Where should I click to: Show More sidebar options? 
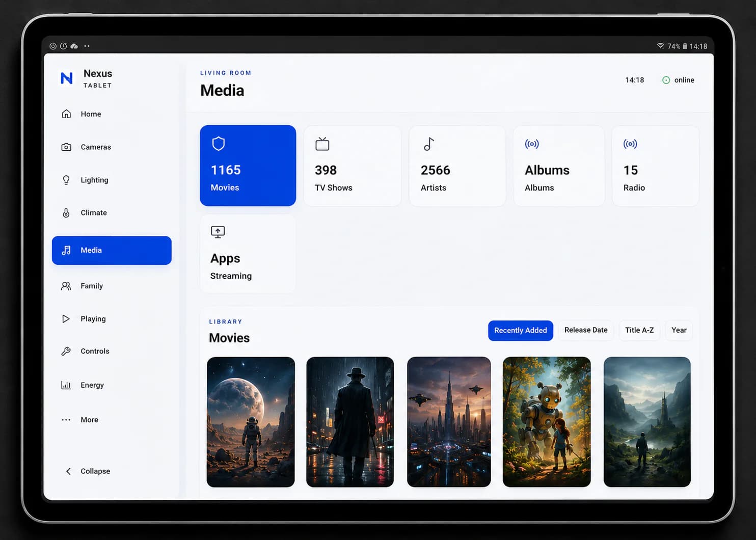[112, 420]
